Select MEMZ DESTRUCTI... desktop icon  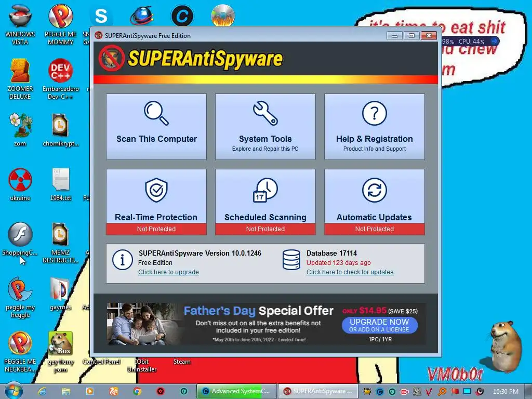60,243
